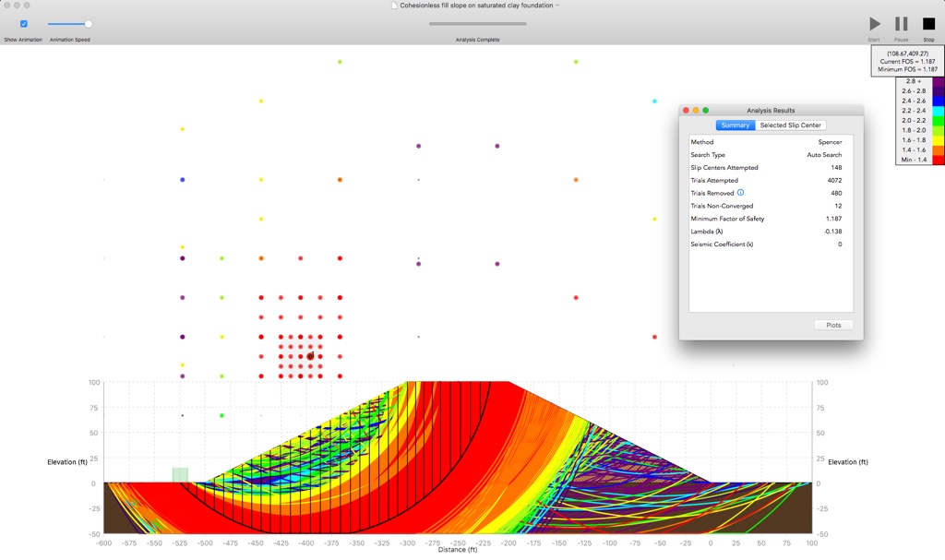Image resolution: width=945 pixels, height=560 pixels.
Task: Click the Minimum FOS = 1.187 readout
Action: click(908, 69)
